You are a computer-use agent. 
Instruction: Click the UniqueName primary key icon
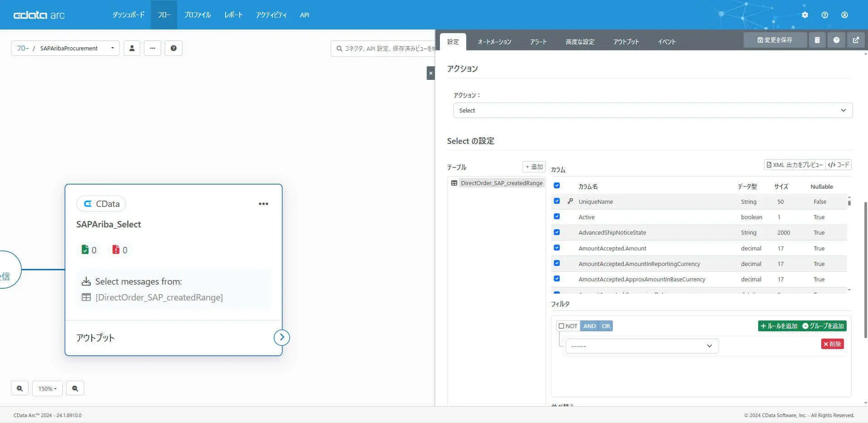click(570, 201)
